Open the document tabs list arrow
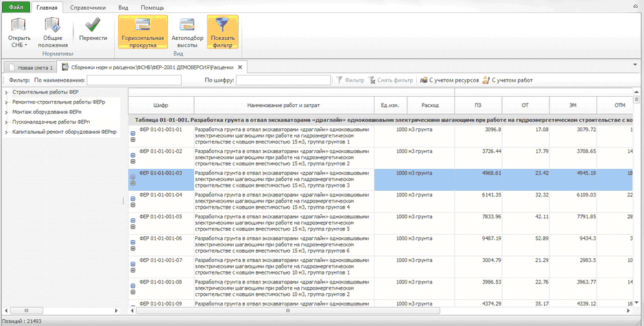The width and height of the screenshot is (644, 326). [x=636, y=65]
